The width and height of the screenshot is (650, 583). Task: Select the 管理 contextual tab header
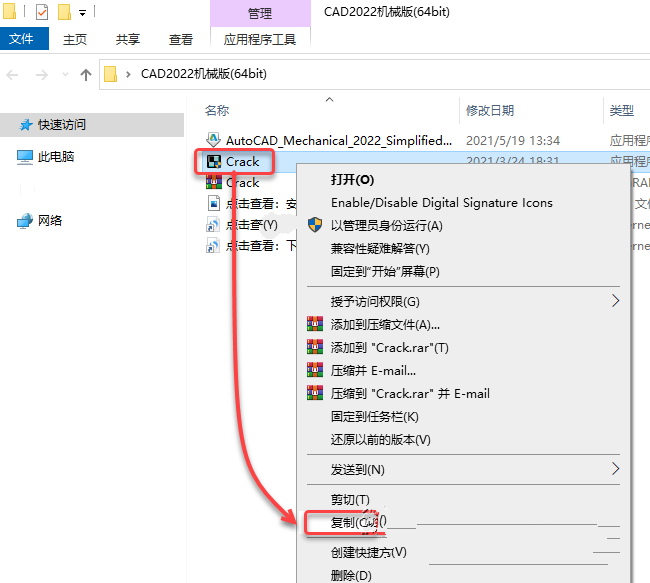[x=260, y=13]
